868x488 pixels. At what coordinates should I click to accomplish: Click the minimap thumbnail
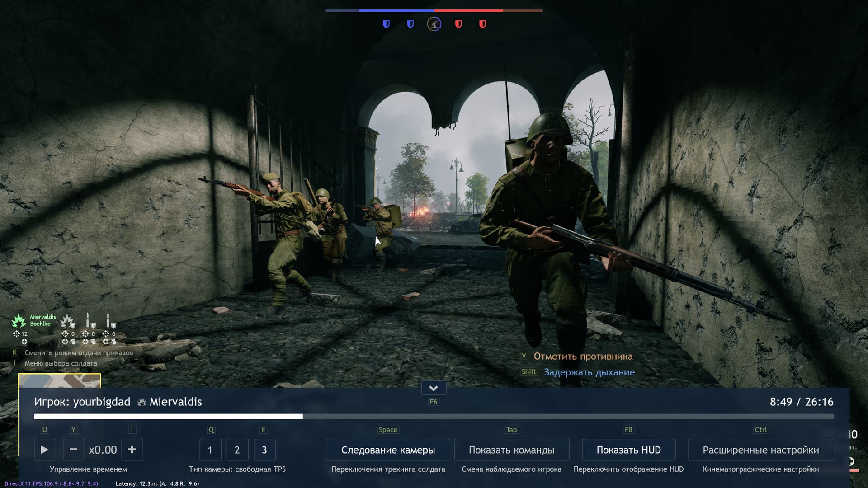(59, 380)
